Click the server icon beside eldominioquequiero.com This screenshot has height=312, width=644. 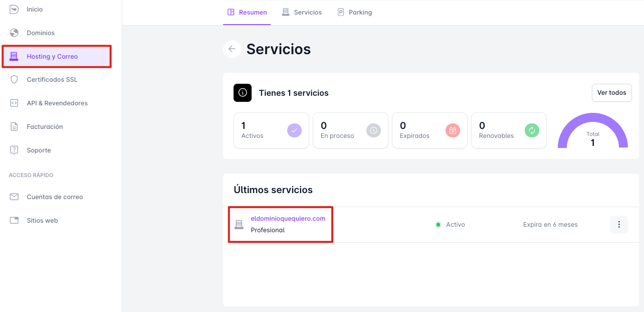click(x=239, y=224)
